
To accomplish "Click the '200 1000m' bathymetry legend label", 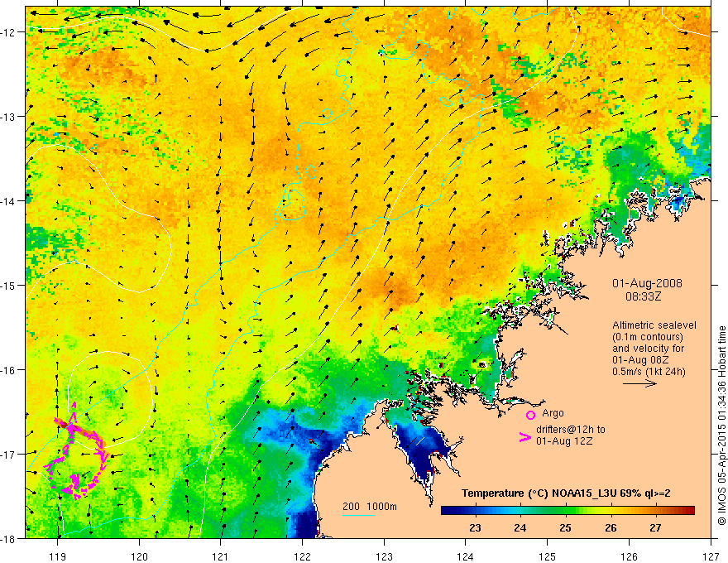I will point(370,507).
